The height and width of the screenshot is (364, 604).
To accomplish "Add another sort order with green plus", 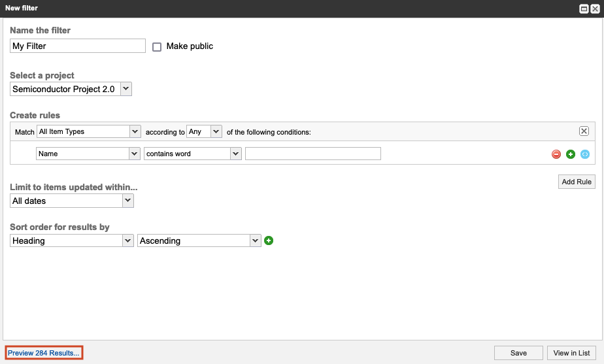I will tap(269, 240).
